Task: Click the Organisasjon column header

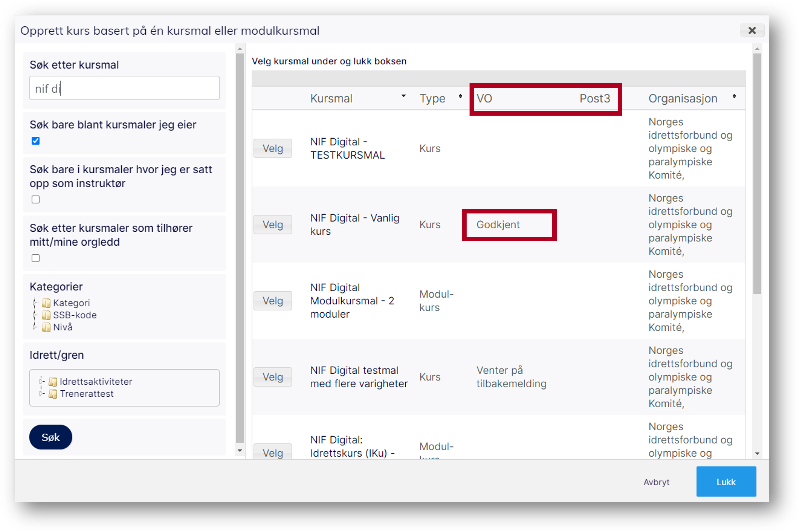Action: (683, 98)
